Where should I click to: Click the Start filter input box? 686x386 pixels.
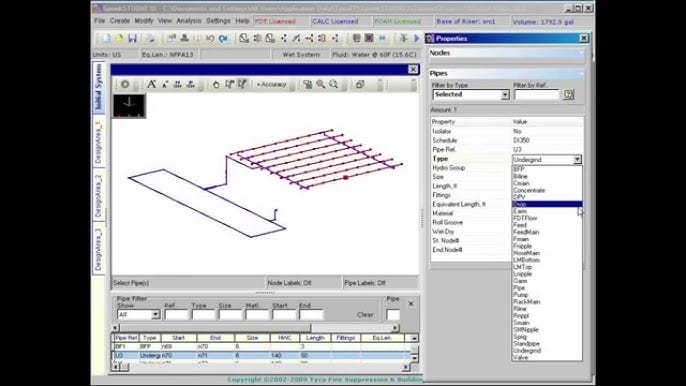(x=284, y=314)
